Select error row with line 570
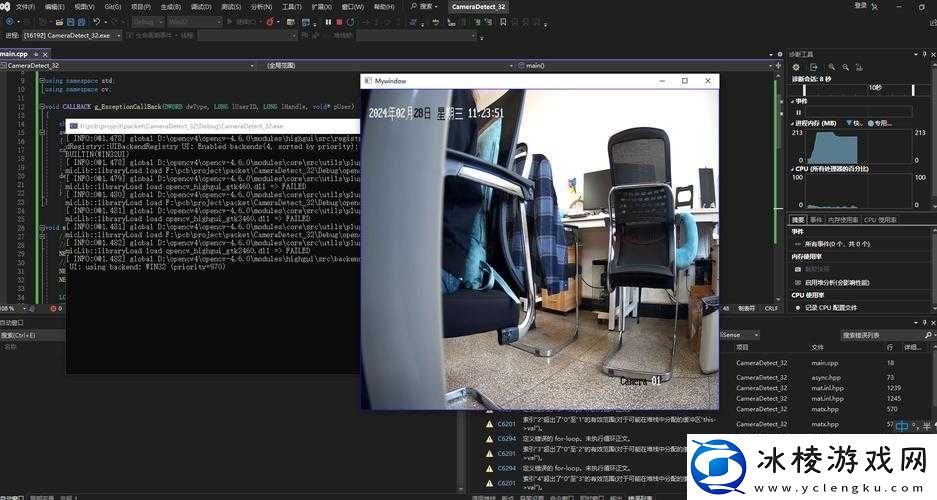Viewport: 937px width, 500px height. click(x=825, y=409)
